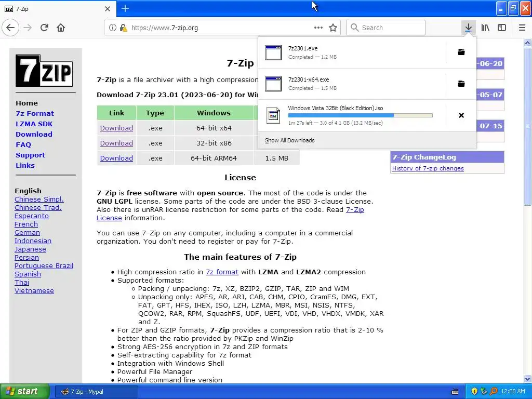532x399 pixels.
Task: Switch language to French
Action: [26, 224]
